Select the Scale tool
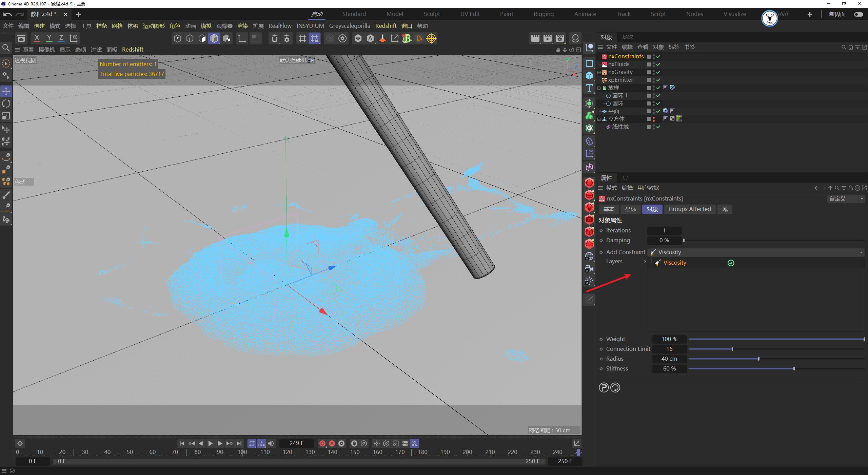Image resolution: width=868 pixels, height=475 pixels. pyautogui.click(x=6, y=116)
